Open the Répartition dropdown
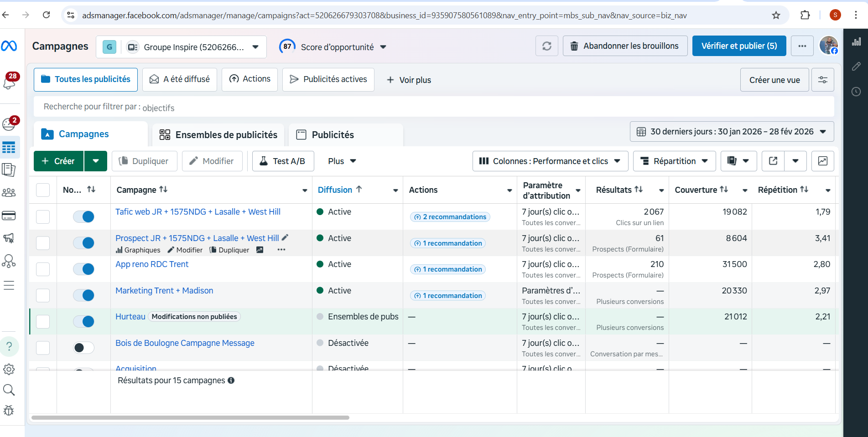Image resolution: width=868 pixels, height=437 pixels. click(x=674, y=161)
